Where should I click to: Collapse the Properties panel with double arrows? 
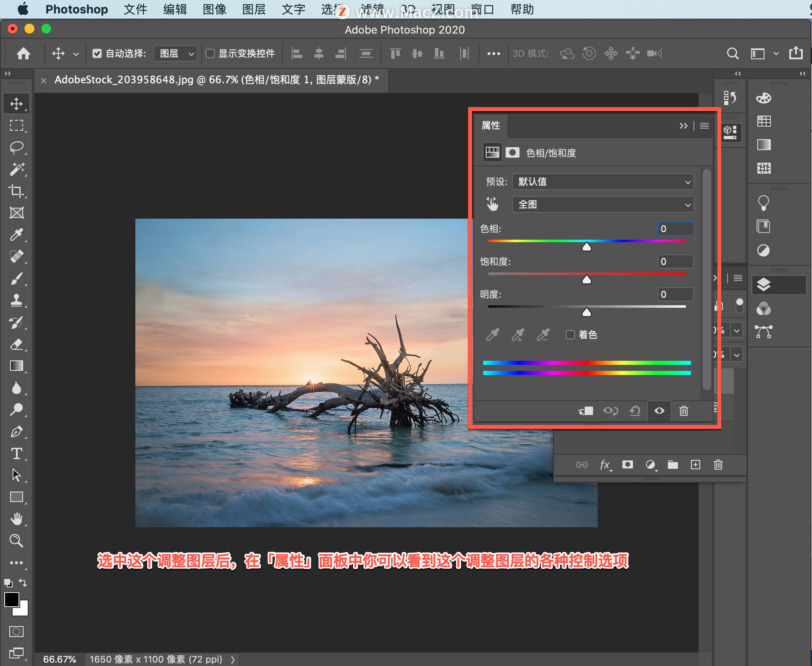(x=683, y=126)
